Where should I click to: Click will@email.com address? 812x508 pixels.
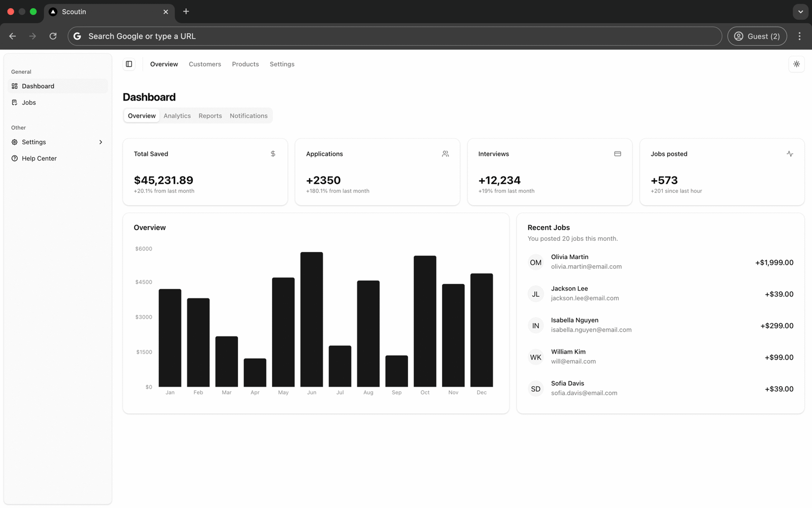point(573,362)
